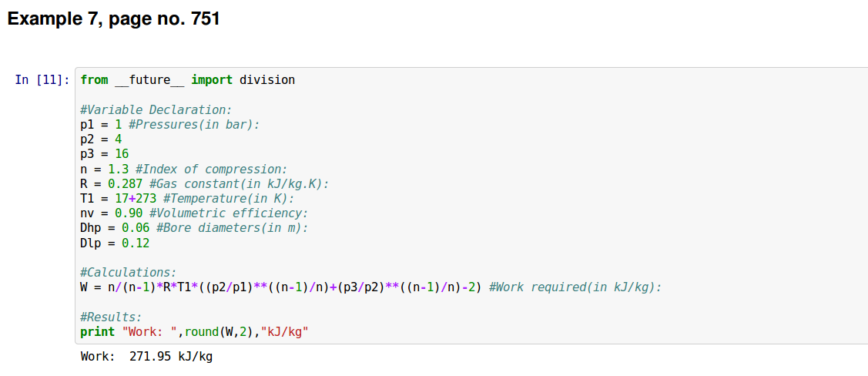Click the print keyword in the last line
868x376 pixels.
click(97, 332)
